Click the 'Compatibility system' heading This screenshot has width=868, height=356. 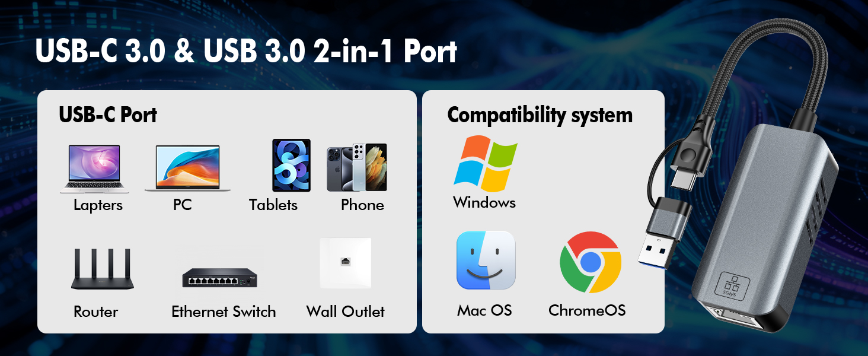(540, 115)
